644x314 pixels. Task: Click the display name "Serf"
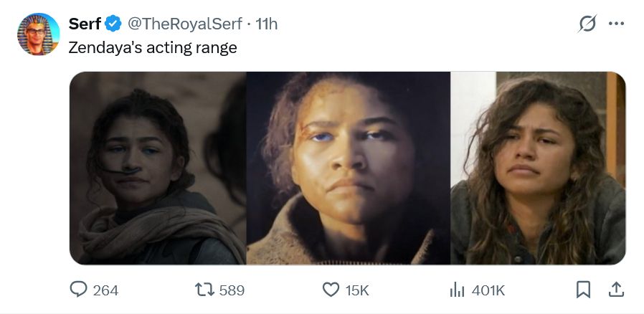(x=84, y=24)
